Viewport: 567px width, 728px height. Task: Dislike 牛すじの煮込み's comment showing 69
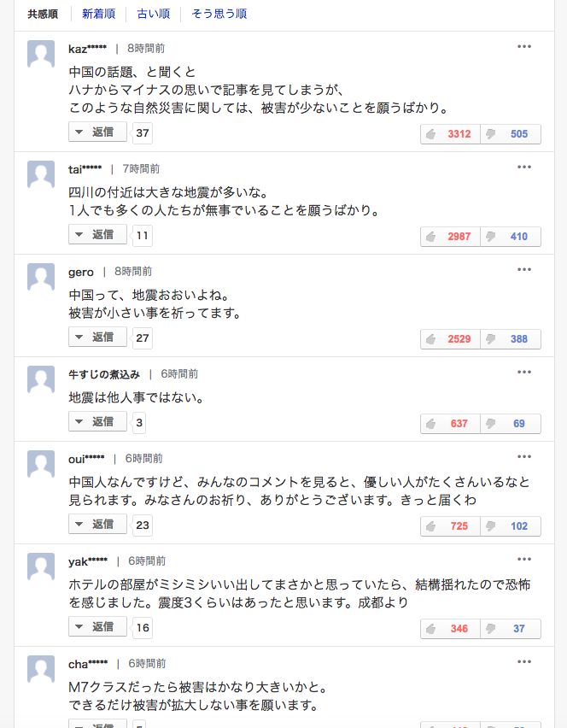point(511,424)
